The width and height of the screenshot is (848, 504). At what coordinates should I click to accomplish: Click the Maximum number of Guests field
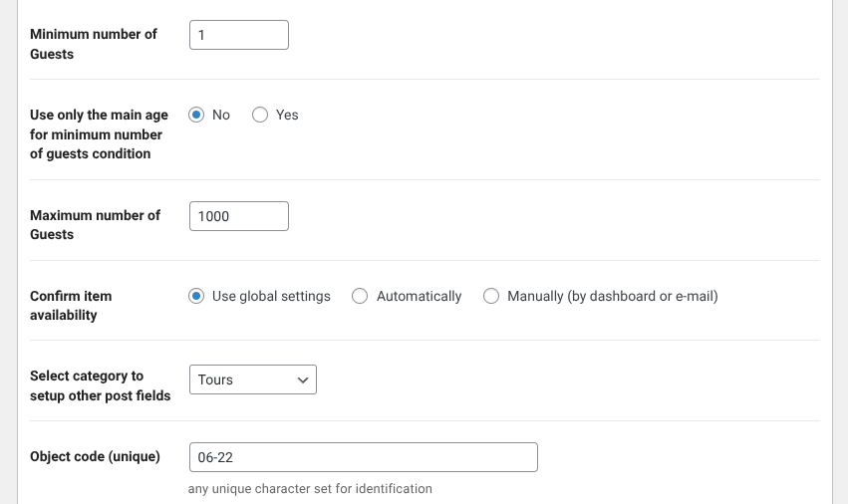point(238,216)
